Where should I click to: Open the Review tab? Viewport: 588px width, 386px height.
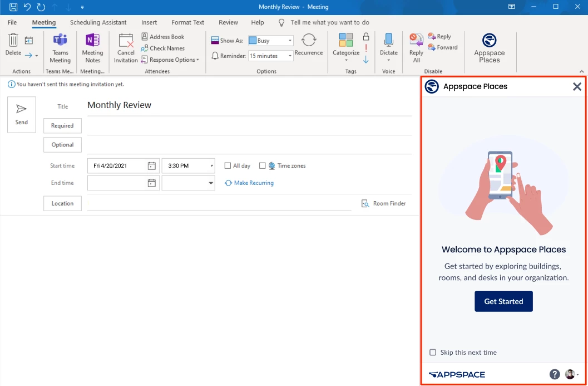click(229, 22)
